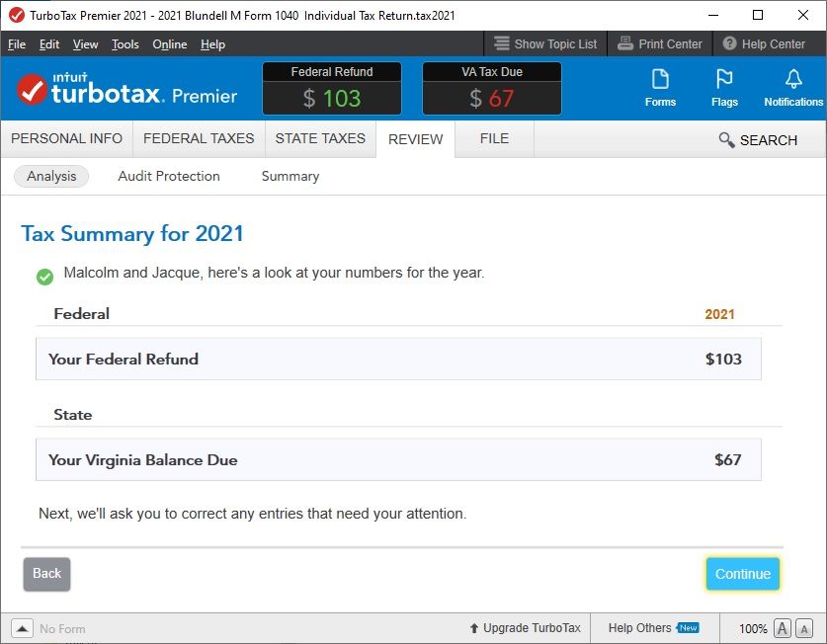
Task: Maximize the TurboTax window
Action: 758,15
